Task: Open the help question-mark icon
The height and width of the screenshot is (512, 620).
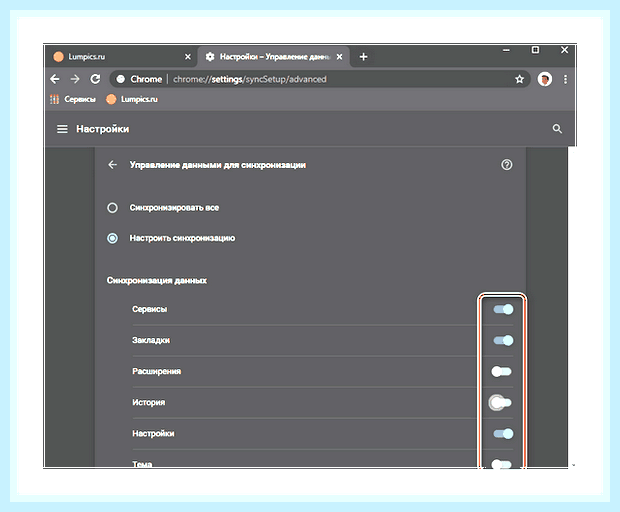Action: coord(507,165)
